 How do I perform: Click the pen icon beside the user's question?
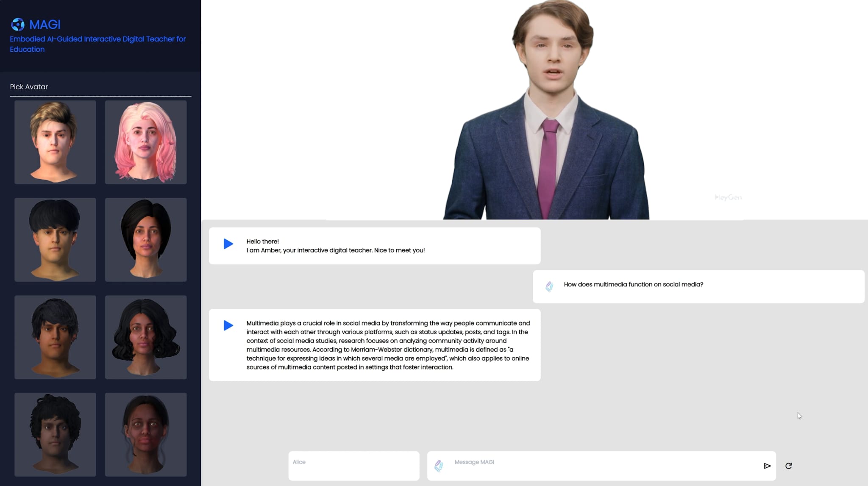pos(550,286)
